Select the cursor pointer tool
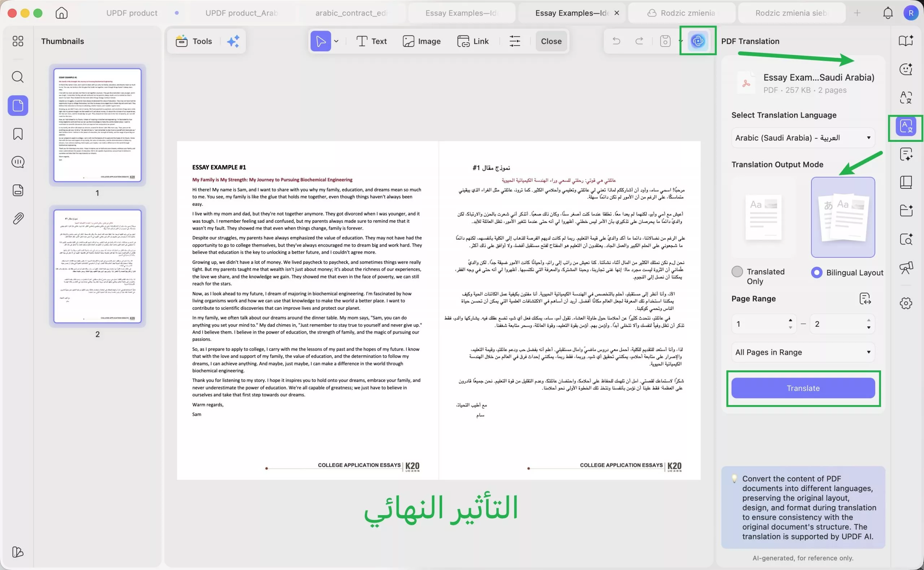The image size is (924, 570). click(321, 41)
